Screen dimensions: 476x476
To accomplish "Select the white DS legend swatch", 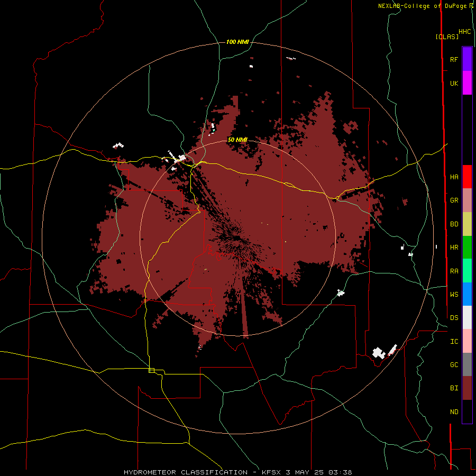I will [x=467, y=317].
